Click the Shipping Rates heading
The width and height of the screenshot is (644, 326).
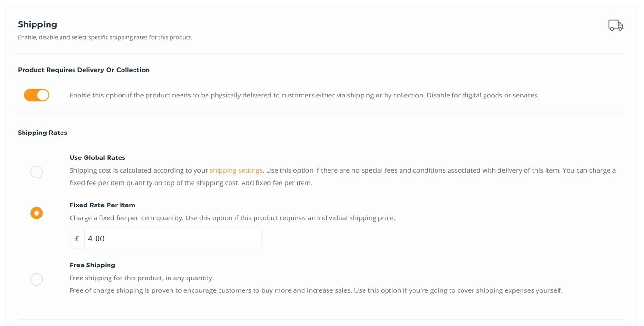coord(42,133)
